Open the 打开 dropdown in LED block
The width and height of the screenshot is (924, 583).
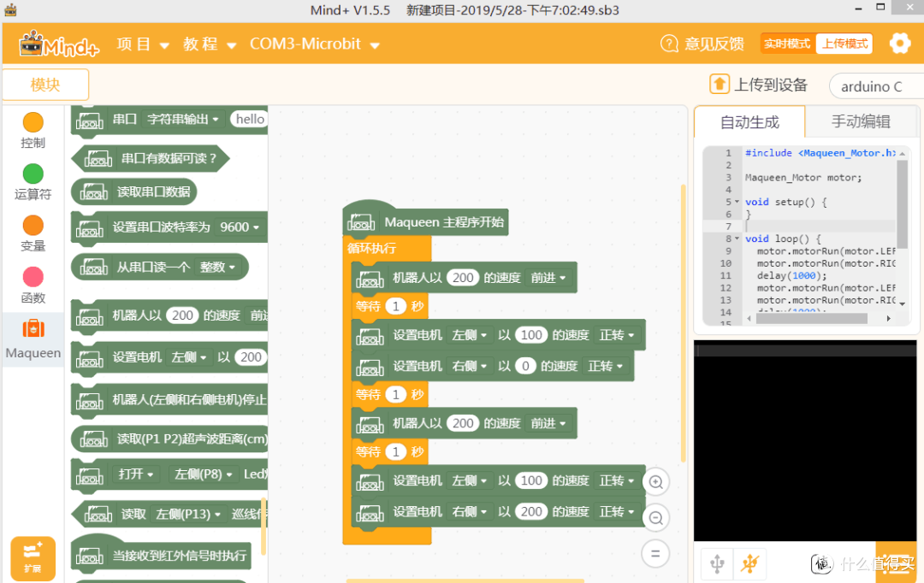click(136, 474)
